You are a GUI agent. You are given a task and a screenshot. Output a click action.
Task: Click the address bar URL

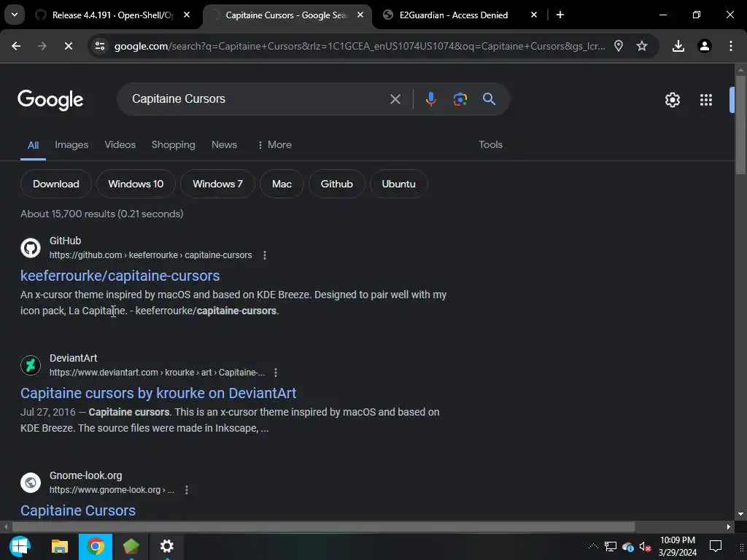click(360, 46)
